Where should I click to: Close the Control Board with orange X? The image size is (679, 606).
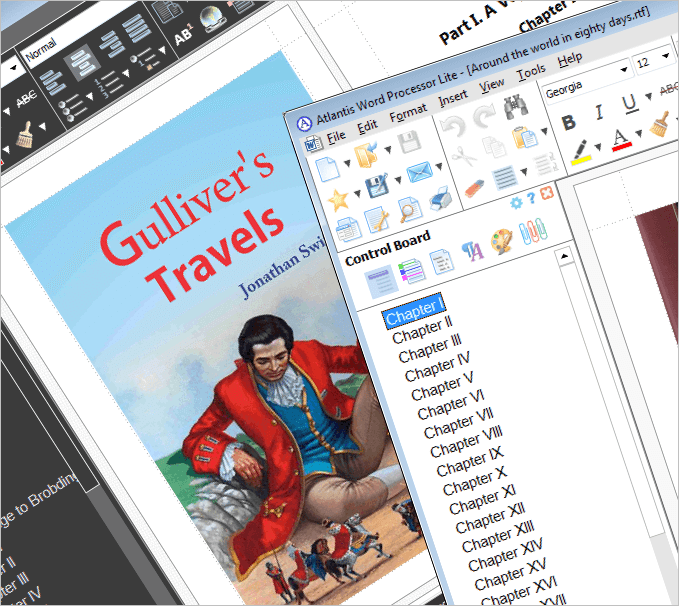pyautogui.click(x=546, y=193)
